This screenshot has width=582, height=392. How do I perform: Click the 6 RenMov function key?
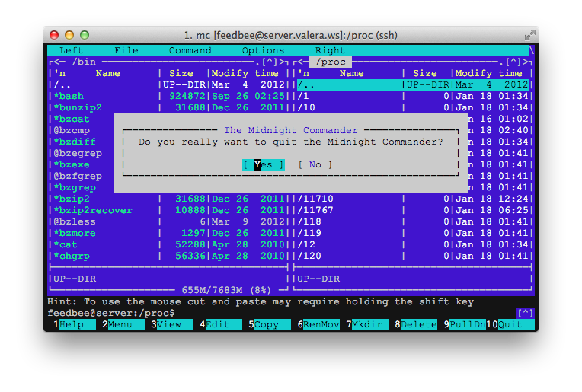[318, 324]
